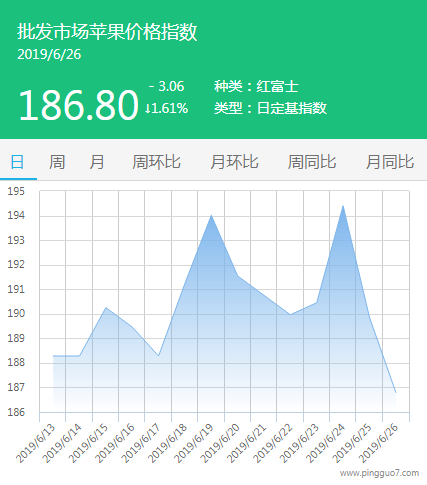This screenshot has height=485, width=427.
Task: Select the 月环比 tab
Action: click(234, 162)
